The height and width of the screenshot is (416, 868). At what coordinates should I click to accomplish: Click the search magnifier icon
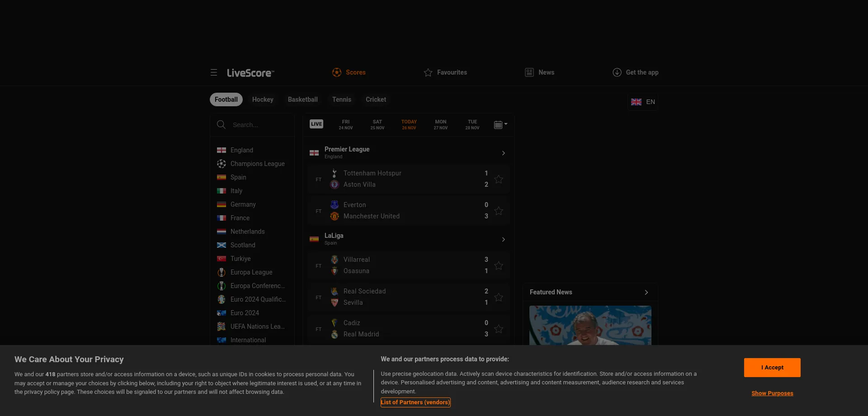(221, 124)
